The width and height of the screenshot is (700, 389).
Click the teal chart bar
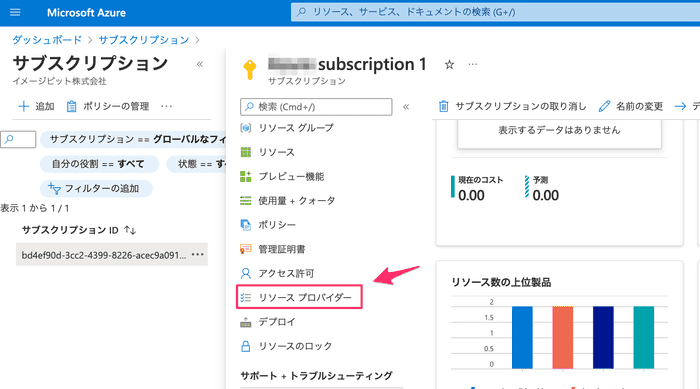[644, 337]
